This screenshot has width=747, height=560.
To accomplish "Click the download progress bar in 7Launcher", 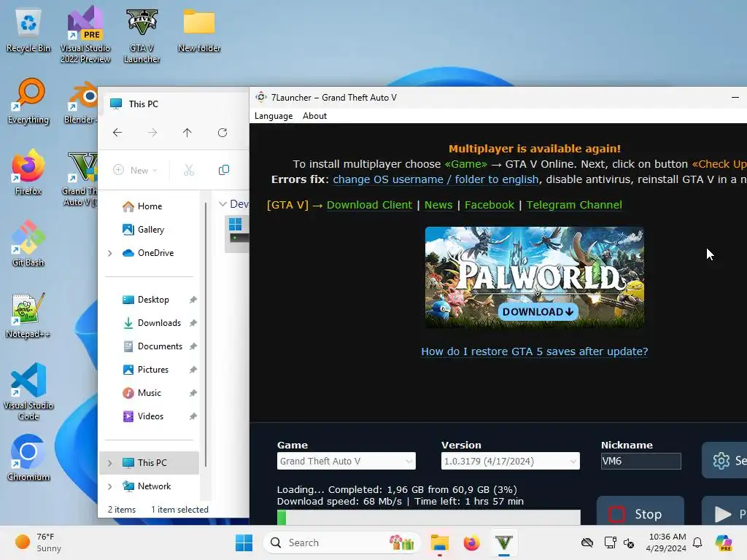I will [x=429, y=517].
